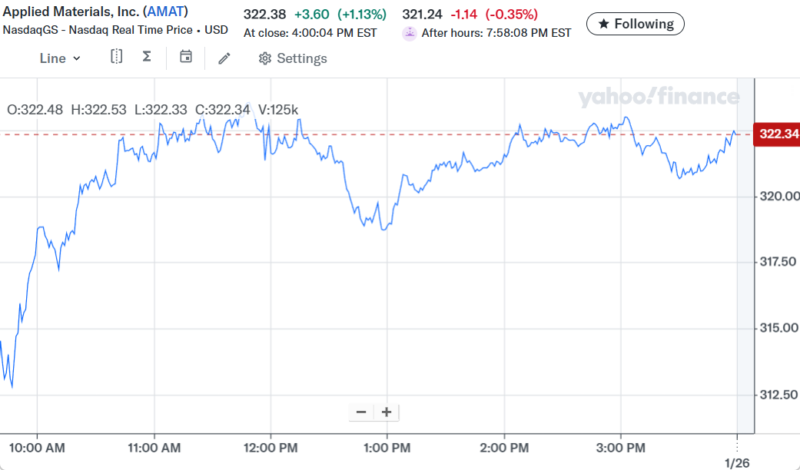Click the 10:00 AM axis label

click(38, 446)
